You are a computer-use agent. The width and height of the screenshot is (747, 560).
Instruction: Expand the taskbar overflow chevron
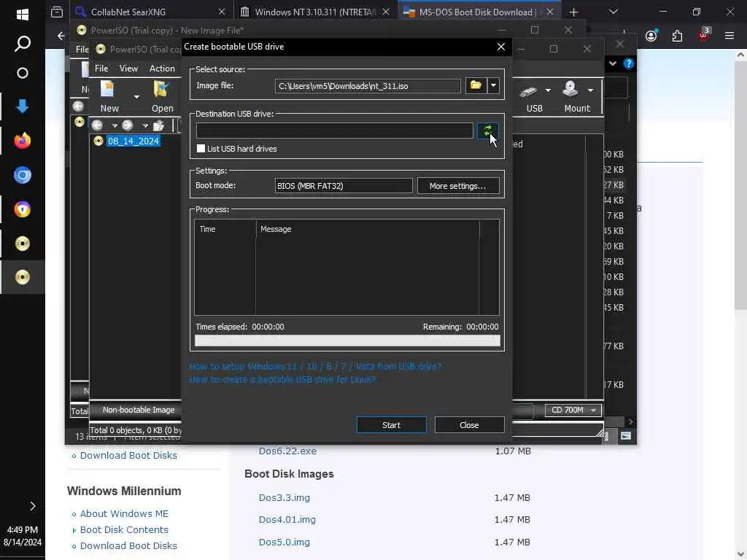click(x=32, y=506)
